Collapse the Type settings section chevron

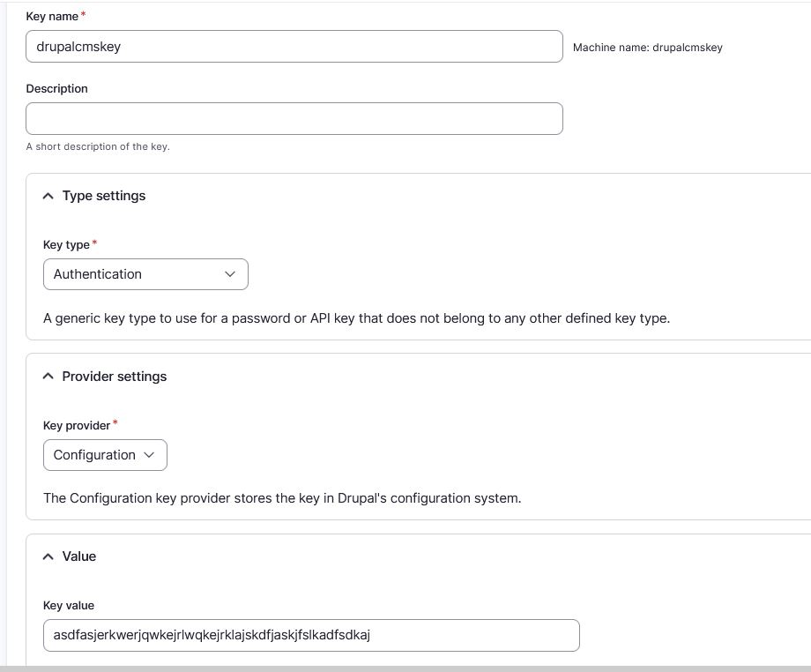(x=48, y=196)
